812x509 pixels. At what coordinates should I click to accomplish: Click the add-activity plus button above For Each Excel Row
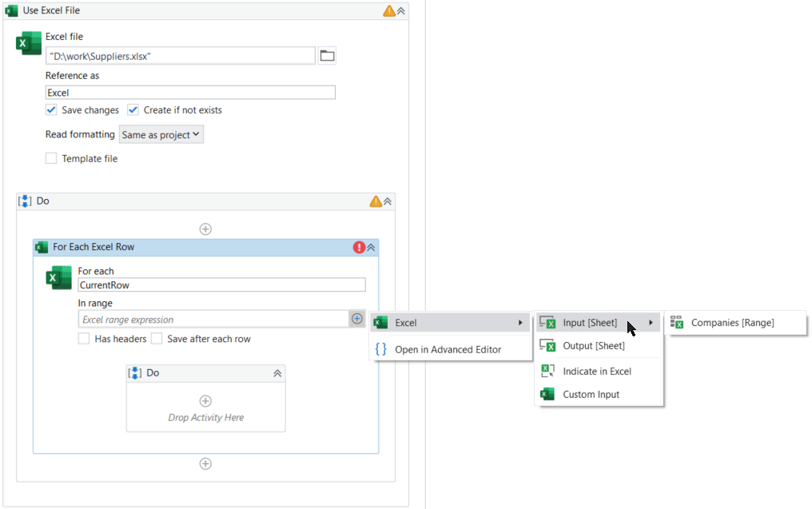[x=205, y=229]
